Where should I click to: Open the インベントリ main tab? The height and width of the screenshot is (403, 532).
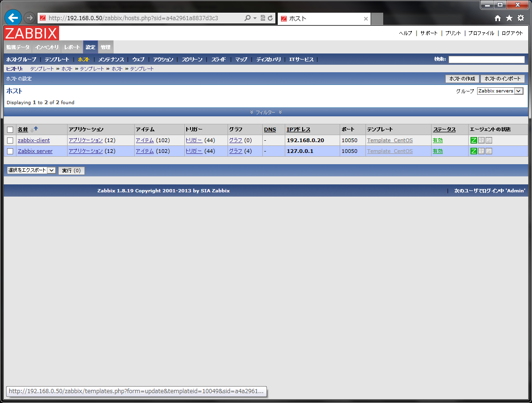click(x=47, y=47)
